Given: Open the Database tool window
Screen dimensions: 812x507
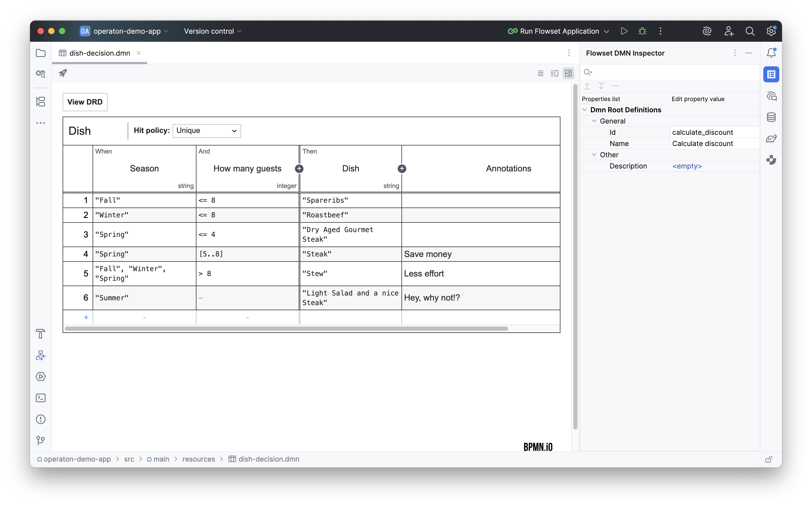Looking at the screenshot, I should 771,117.
